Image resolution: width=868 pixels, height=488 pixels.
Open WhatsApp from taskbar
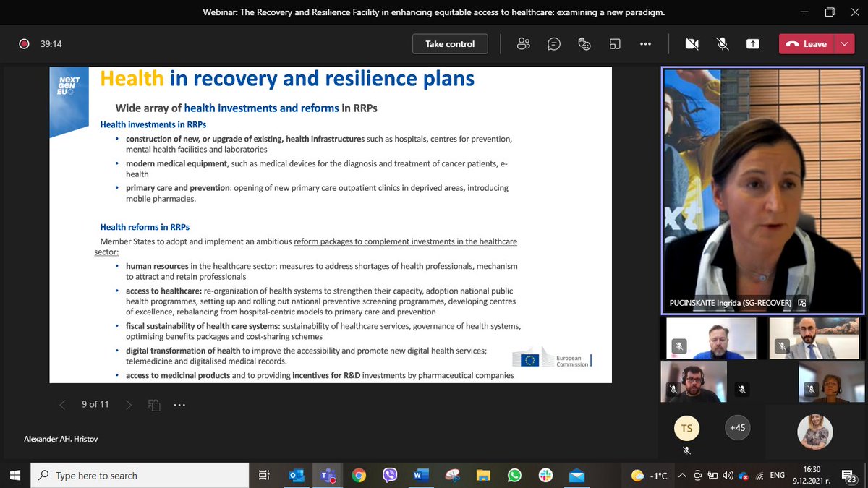click(514, 475)
